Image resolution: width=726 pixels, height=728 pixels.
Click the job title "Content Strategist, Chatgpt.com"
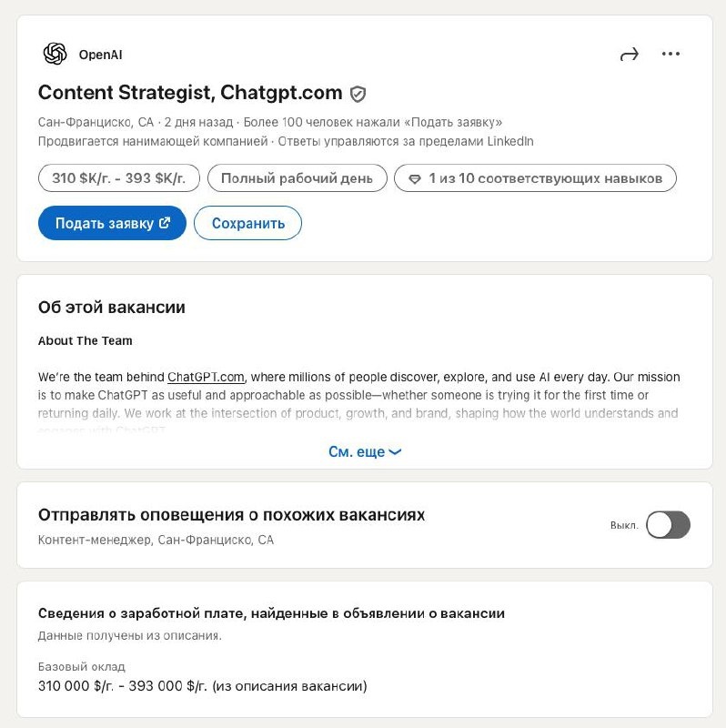(x=190, y=93)
